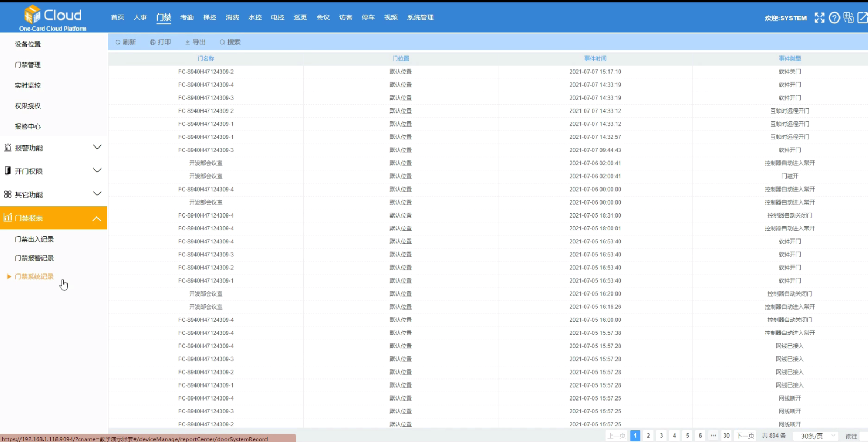The image size is (868, 442).
Task: Click the 前往 page number input field
Action: tap(864, 436)
